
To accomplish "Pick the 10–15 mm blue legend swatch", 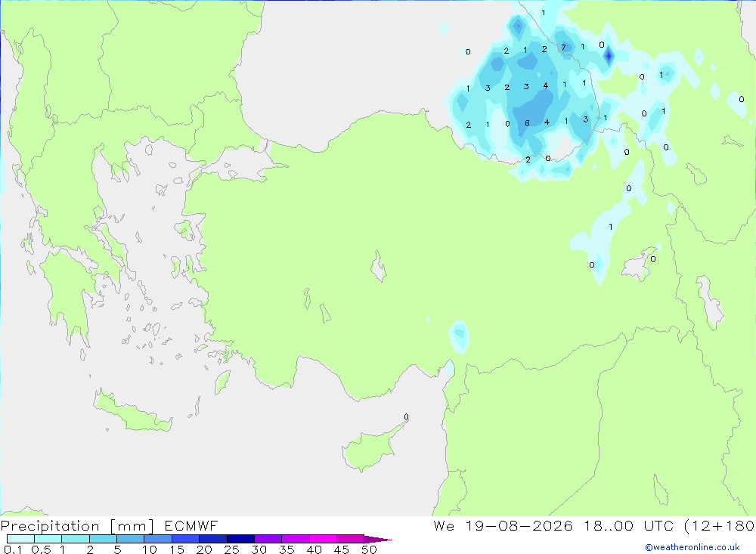I will tap(158, 539).
